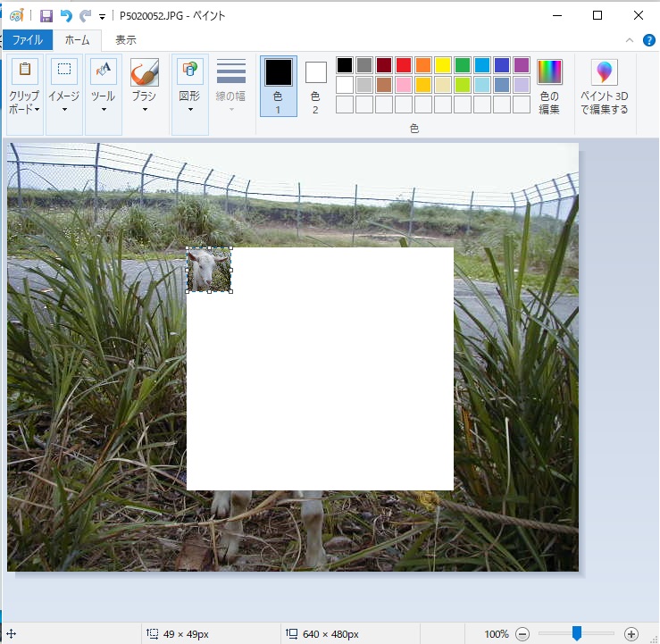Open the ファイル menu
Image resolution: width=660 pixels, height=644 pixels.
(x=28, y=40)
